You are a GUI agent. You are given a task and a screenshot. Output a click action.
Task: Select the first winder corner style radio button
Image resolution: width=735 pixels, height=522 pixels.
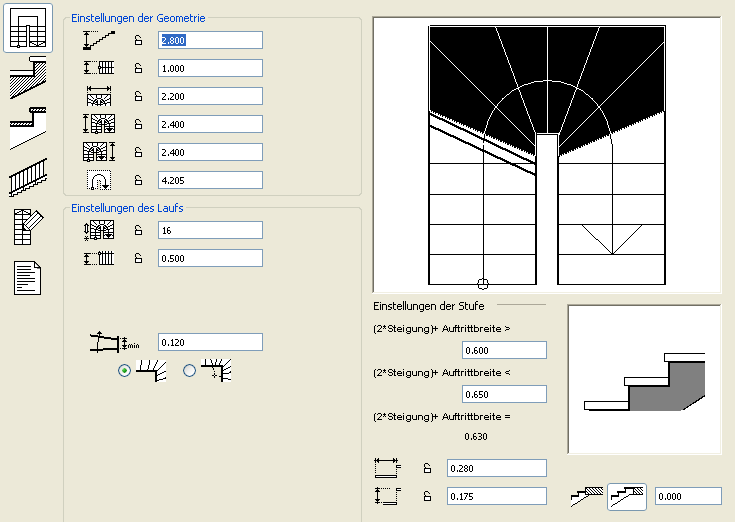pos(124,371)
